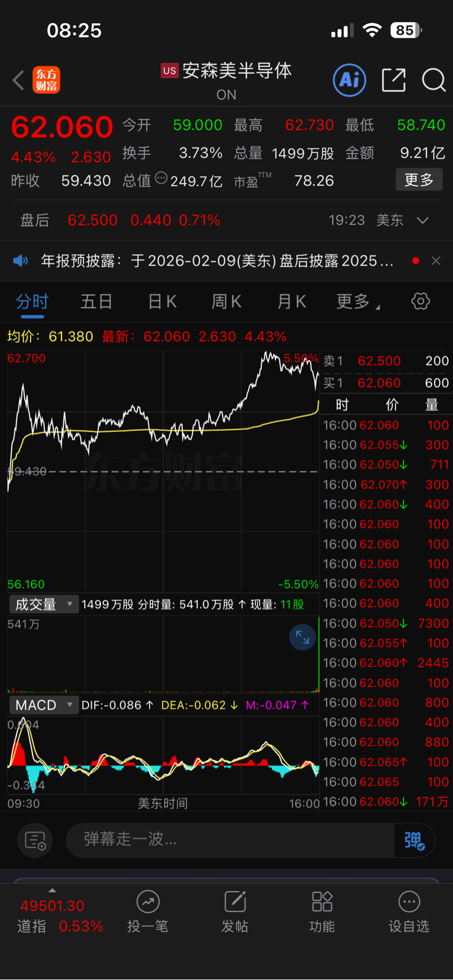Tap the 分时量 541.0万股 text
The height and width of the screenshot is (980, 453).
pyautogui.click(x=192, y=605)
